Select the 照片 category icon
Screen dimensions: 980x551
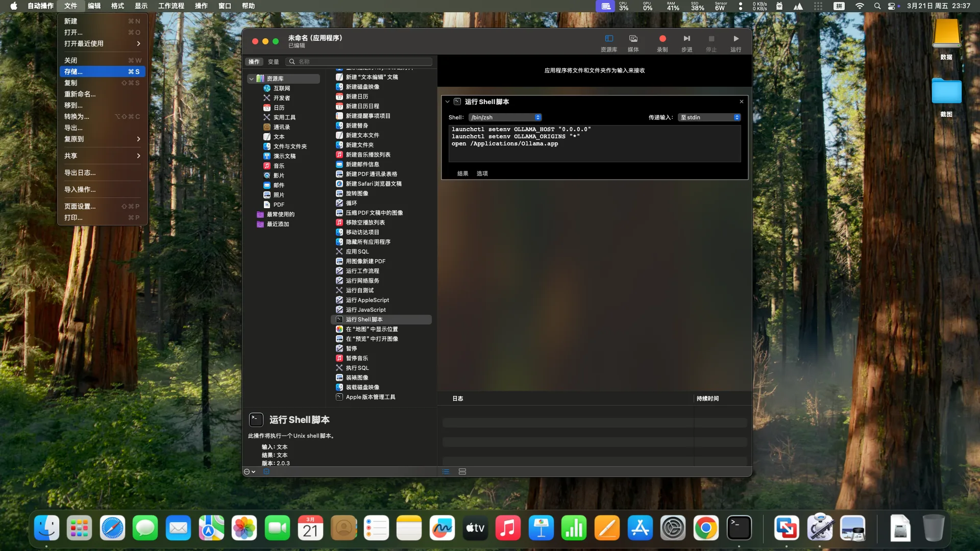click(x=267, y=195)
